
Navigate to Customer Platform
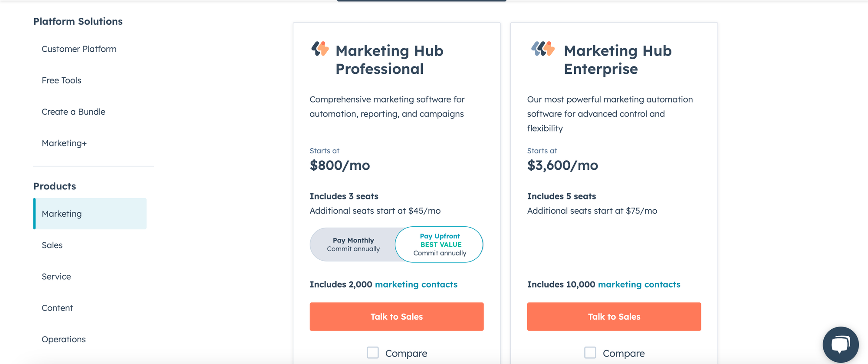[79, 49]
